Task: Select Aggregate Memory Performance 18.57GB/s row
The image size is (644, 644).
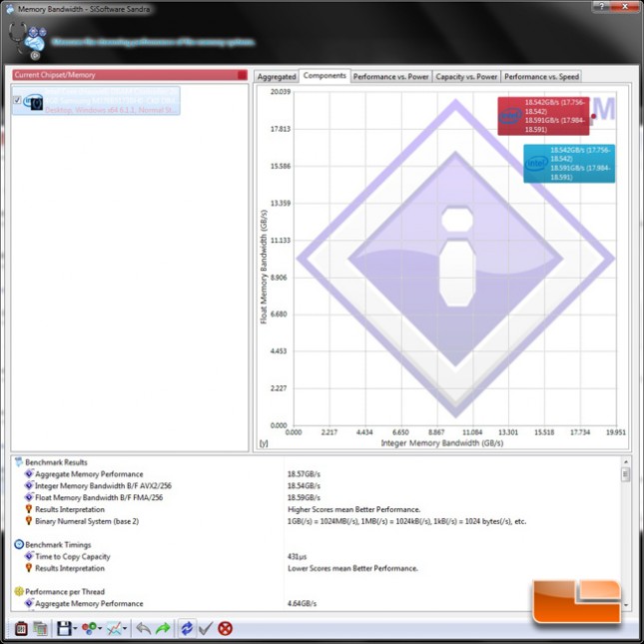Action: click(x=317, y=474)
